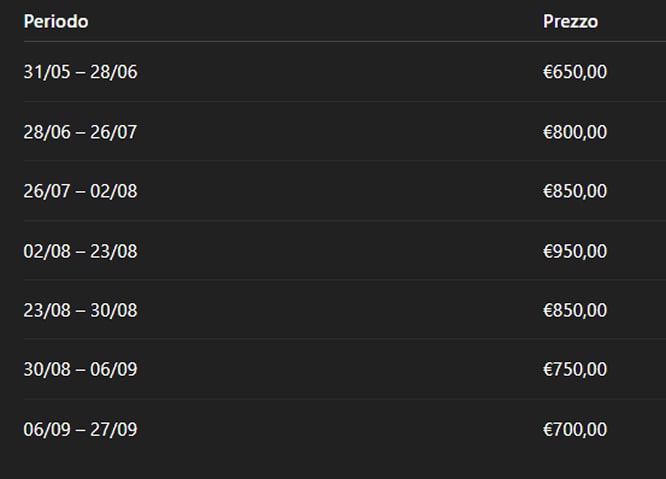Click the €800,00 price

tap(574, 132)
